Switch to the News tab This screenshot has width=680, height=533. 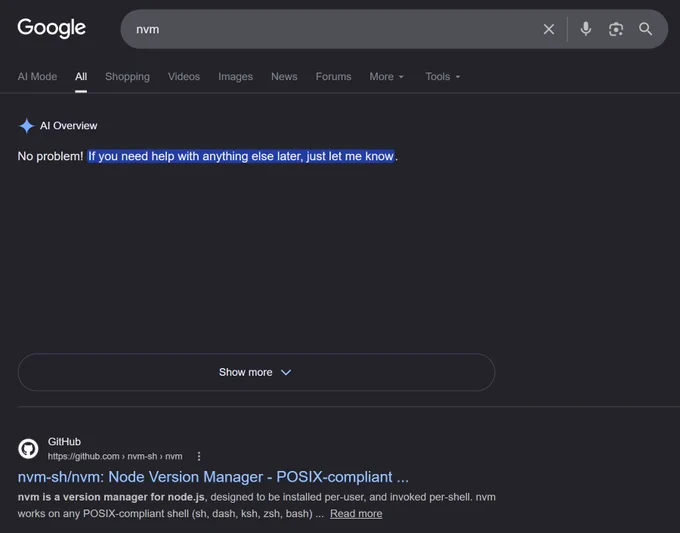[284, 77]
